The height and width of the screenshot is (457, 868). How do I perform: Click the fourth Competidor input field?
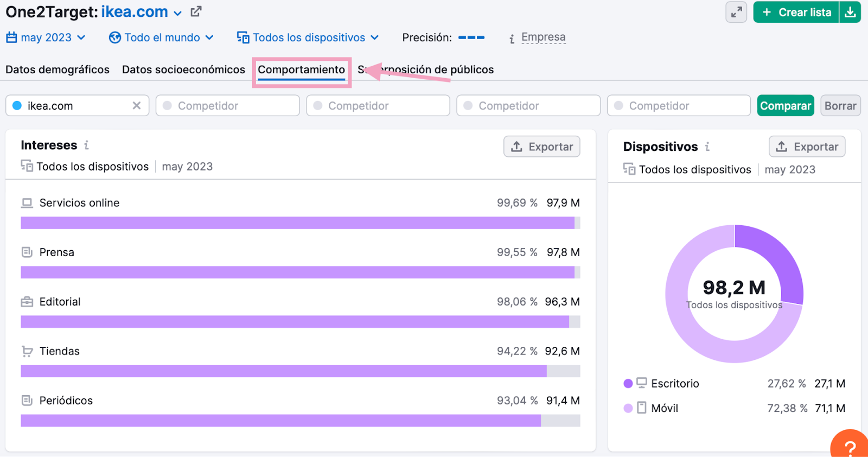click(679, 105)
